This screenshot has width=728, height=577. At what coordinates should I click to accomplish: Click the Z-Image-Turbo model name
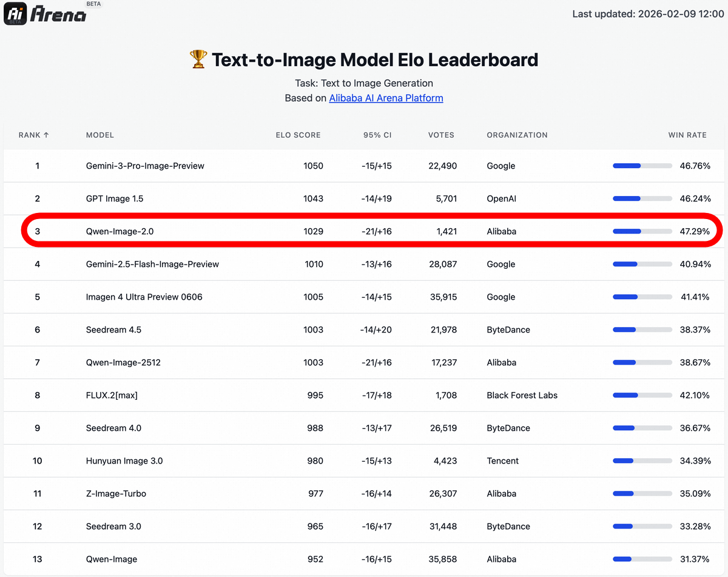click(116, 493)
